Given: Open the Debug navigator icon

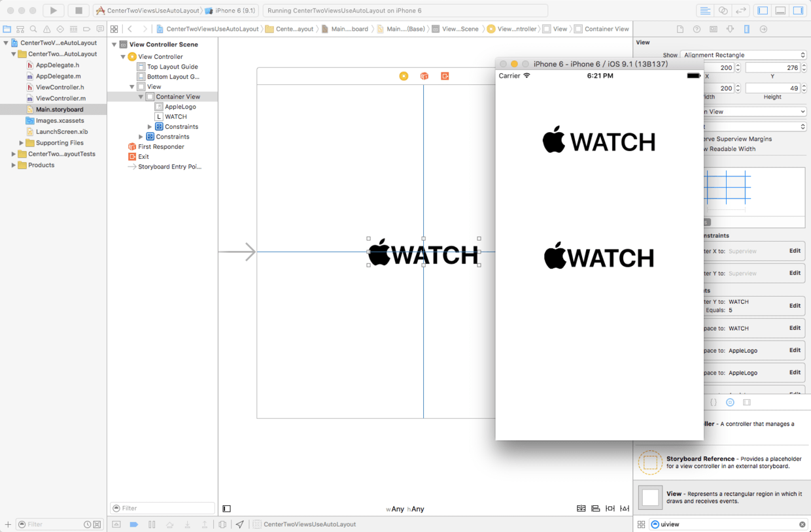Looking at the screenshot, I should 73,29.
